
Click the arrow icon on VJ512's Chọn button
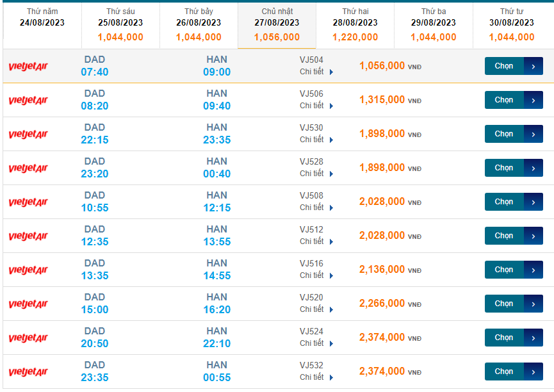click(534, 236)
